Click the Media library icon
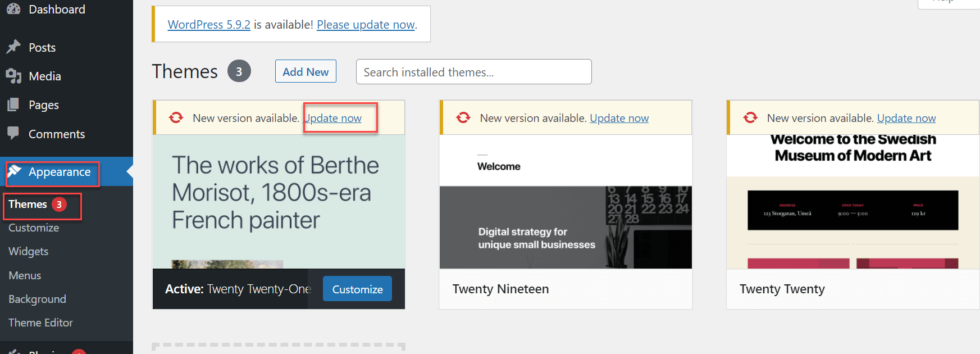The width and height of the screenshot is (980, 354). coord(13,76)
